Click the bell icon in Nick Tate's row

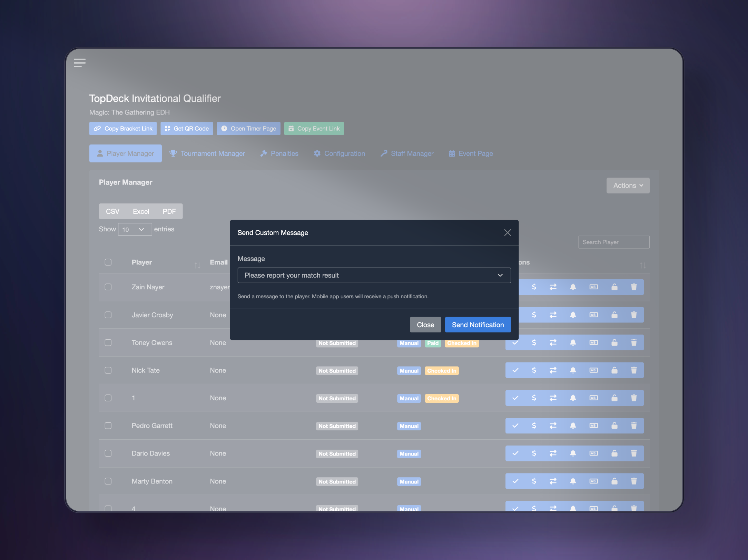(573, 370)
